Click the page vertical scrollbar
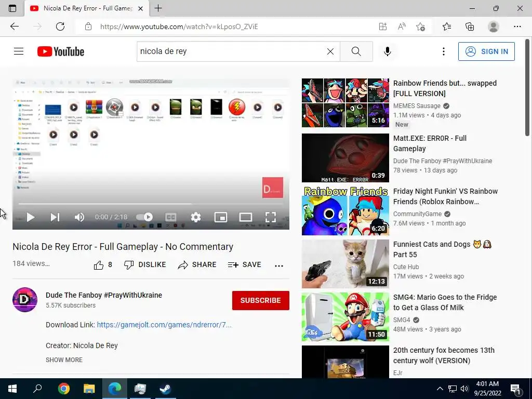Screen dimensions: 532x399 (x=527, y=88)
